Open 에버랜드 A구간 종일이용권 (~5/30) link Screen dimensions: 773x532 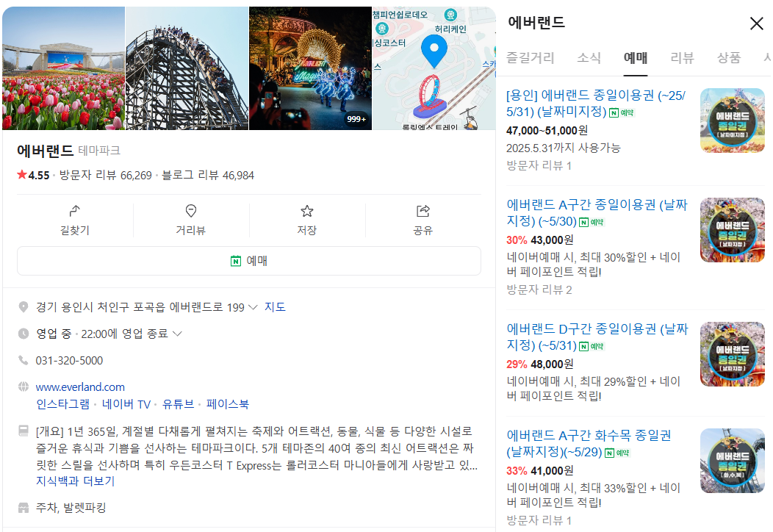[597, 213]
